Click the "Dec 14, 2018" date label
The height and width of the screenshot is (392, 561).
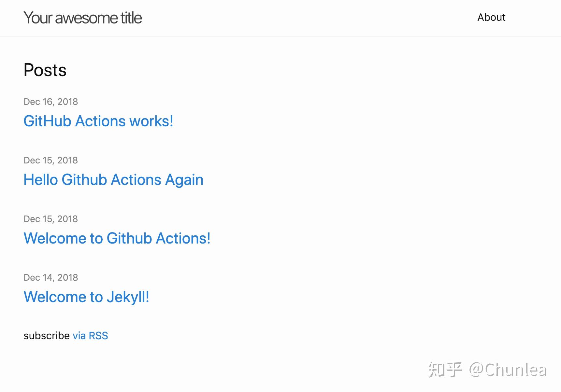pos(50,277)
